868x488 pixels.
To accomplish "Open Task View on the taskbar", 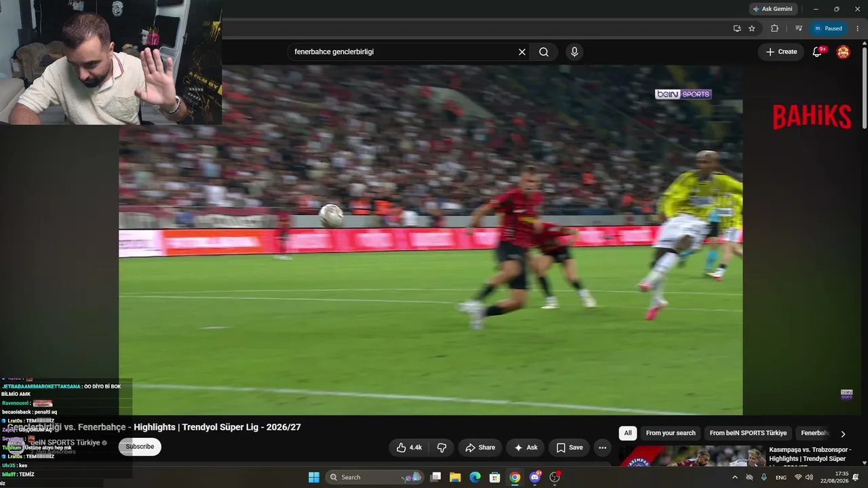I will tap(436, 477).
